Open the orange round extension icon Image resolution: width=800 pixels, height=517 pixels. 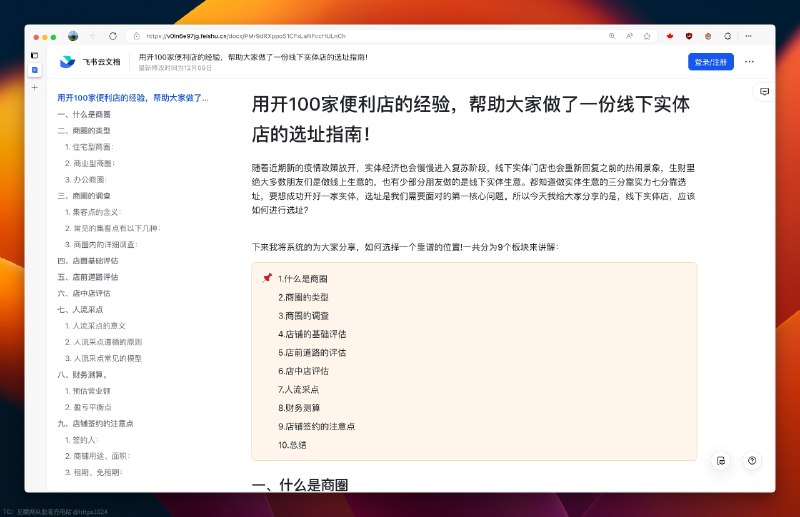pyautogui.click(x=708, y=36)
